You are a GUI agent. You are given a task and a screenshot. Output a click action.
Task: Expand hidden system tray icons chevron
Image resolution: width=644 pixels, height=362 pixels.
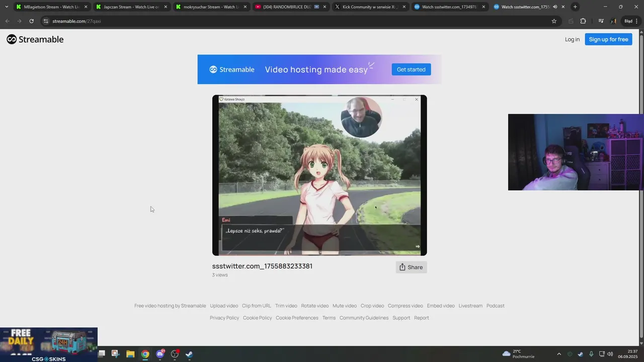(559, 354)
